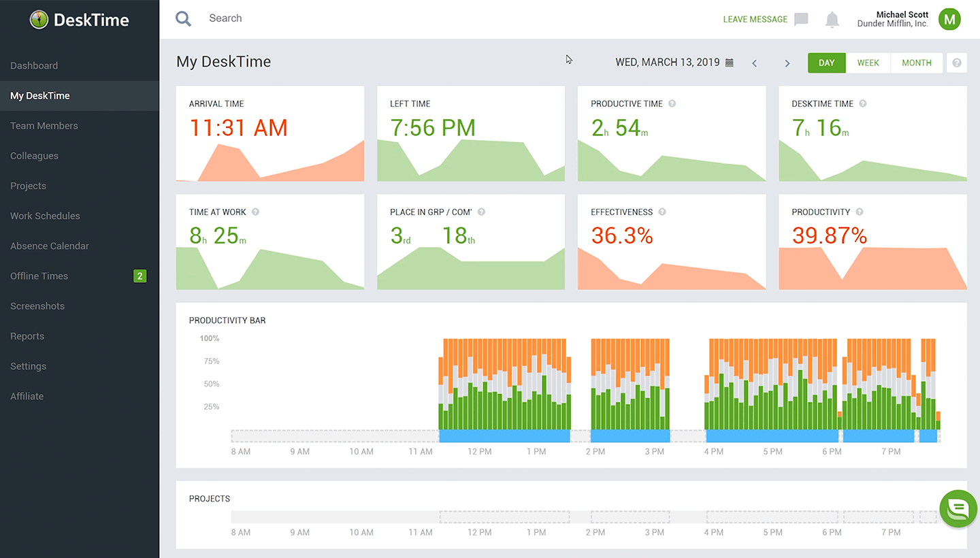Open the chat support bubble
The image size is (980, 558).
click(958, 508)
